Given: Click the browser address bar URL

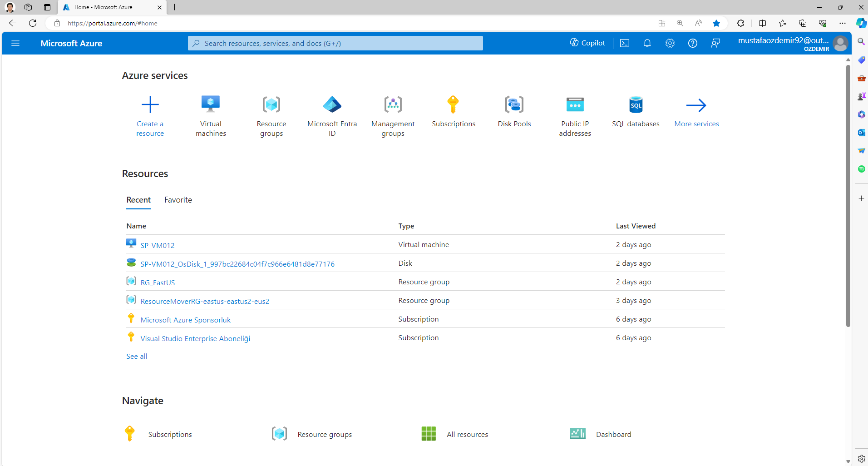Looking at the screenshot, I should [112, 23].
